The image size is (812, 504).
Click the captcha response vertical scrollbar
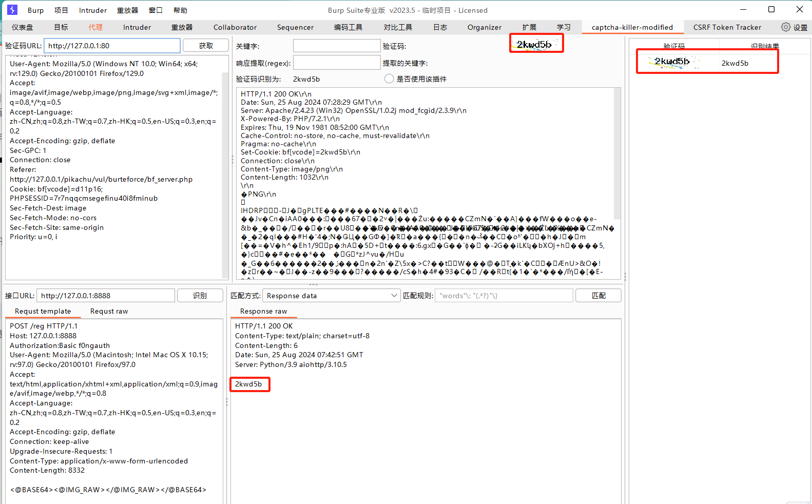point(617,154)
